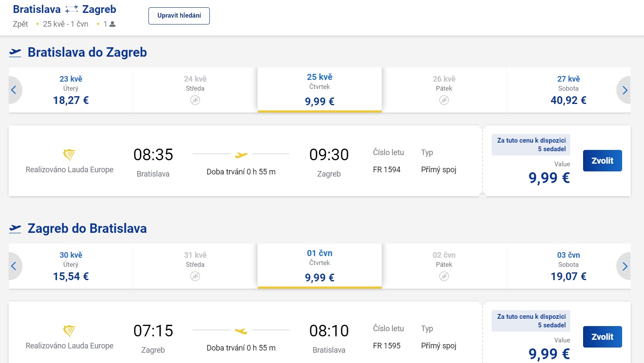
Task: Click no-flight icon under 02 čvn Pátek
Action: pos(444,276)
